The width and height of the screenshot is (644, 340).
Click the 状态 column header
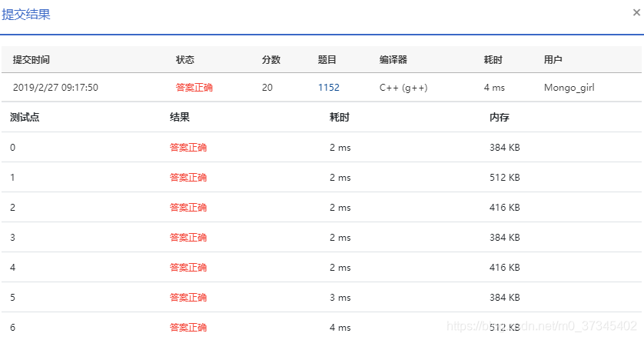click(184, 60)
